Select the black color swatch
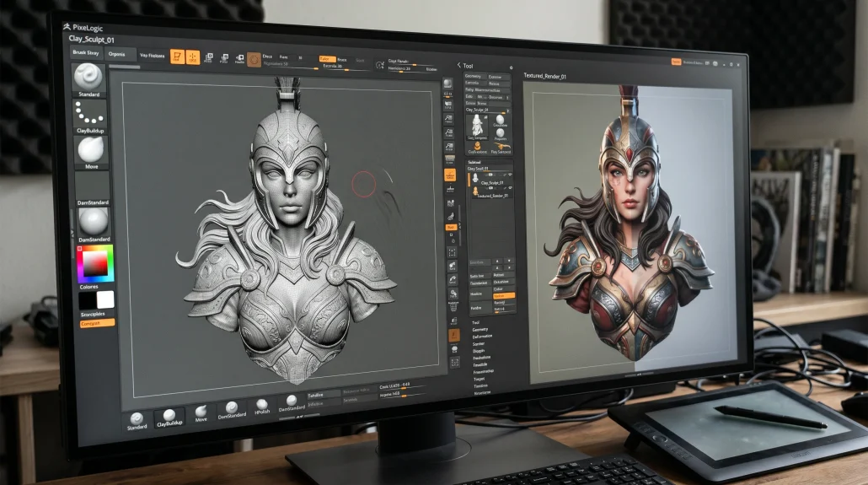868x485 pixels. tap(88, 301)
